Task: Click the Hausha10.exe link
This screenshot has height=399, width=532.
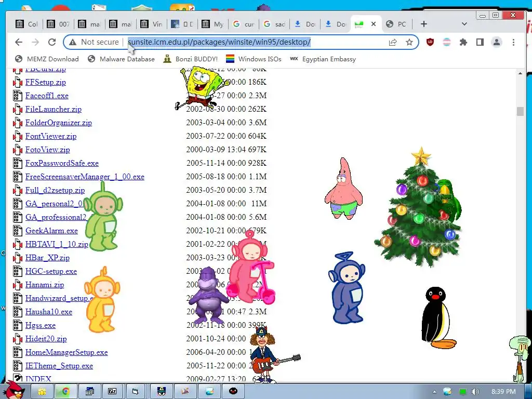Action: coord(49,312)
